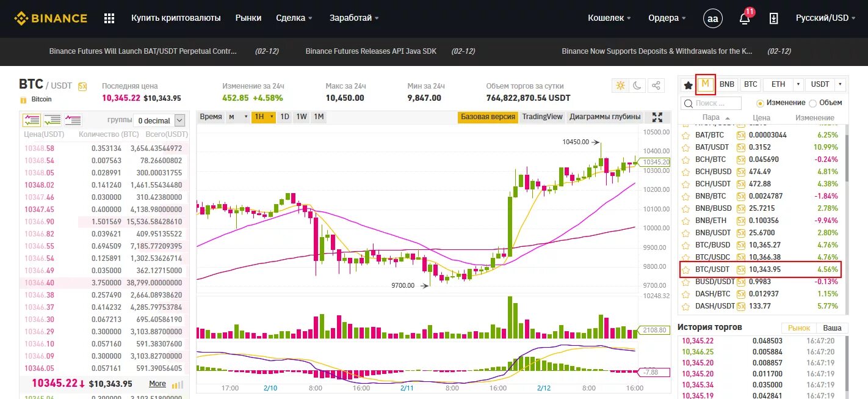Select the BTC market tab
Screen dimensions: 868x399
tap(751, 84)
